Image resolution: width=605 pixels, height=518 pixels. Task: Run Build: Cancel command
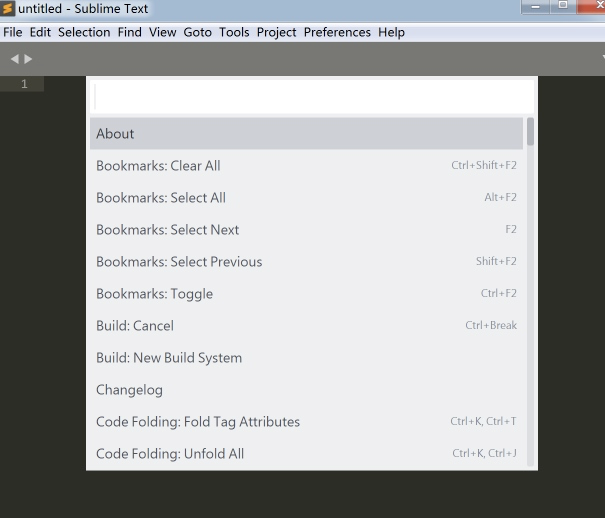pos(306,326)
